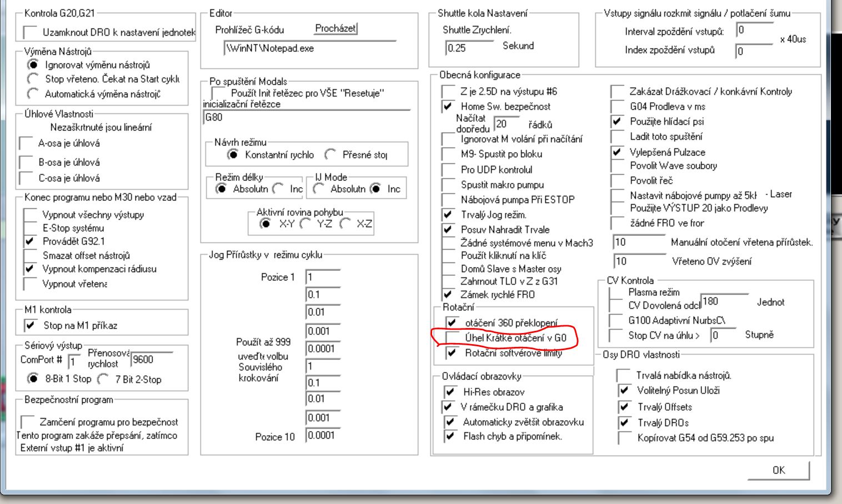Click the OK button
The image size is (842, 504).
778,470
